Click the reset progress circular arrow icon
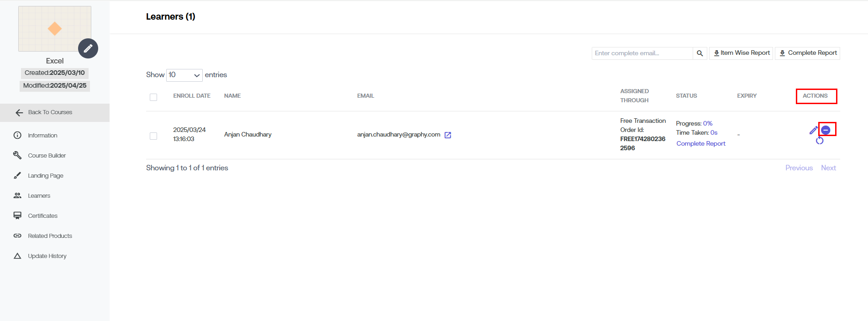Screen dimensions: 868x321 (820, 141)
